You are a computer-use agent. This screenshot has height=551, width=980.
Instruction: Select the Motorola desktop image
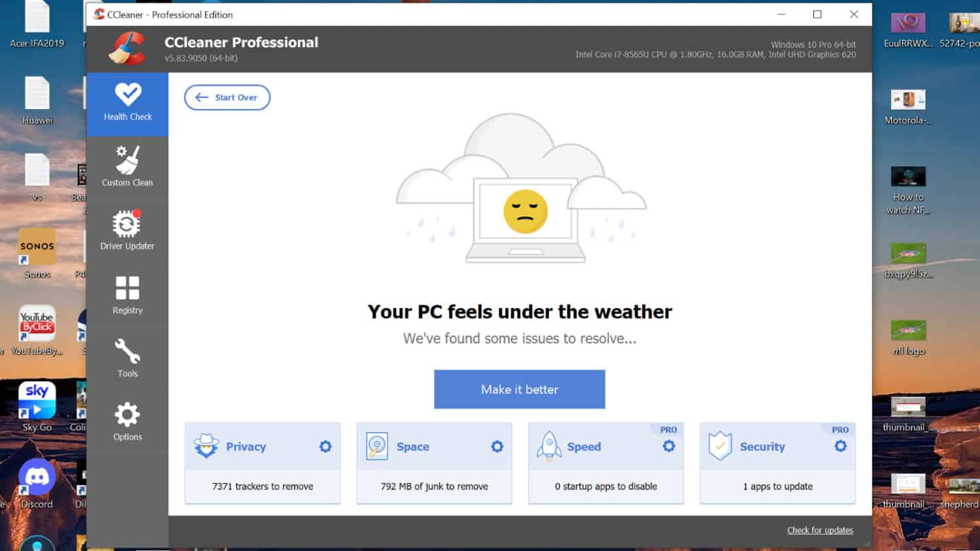[908, 106]
